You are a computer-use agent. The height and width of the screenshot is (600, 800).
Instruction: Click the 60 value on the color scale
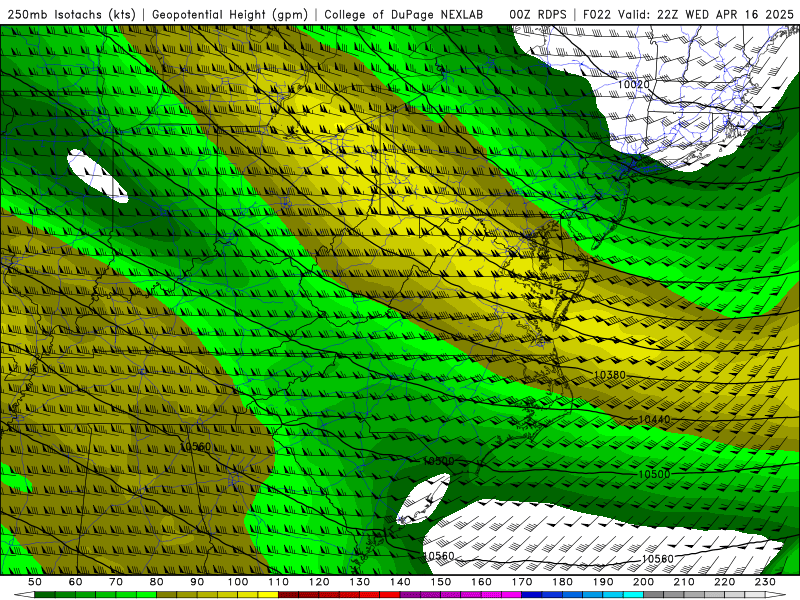[x=76, y=582]
